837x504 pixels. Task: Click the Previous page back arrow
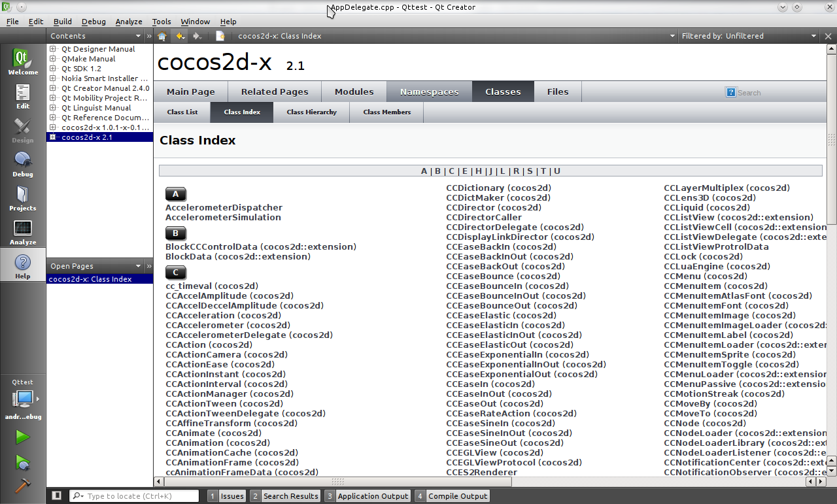click(x=180, y=36)
